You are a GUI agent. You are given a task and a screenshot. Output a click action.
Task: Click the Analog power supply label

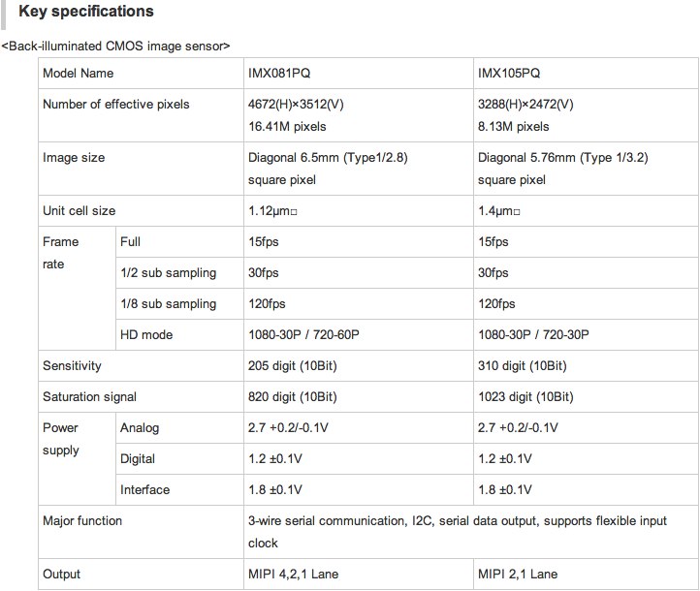(140, 428)
